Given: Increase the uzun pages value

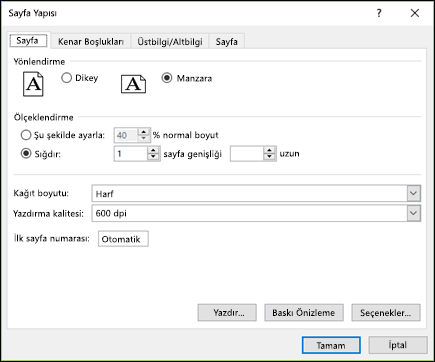Looking at the screenshot, I should pyautogui.click(x=269, y=151).
